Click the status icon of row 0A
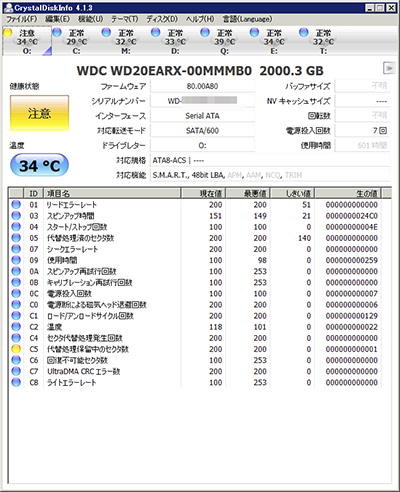 pos(16,271)
